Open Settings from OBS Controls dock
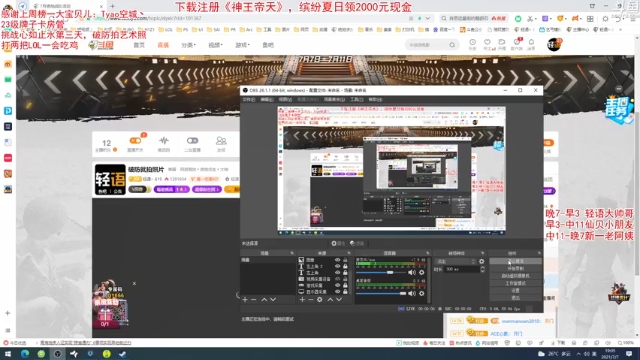Screen dimensions: 640x360 click(516, 291)
